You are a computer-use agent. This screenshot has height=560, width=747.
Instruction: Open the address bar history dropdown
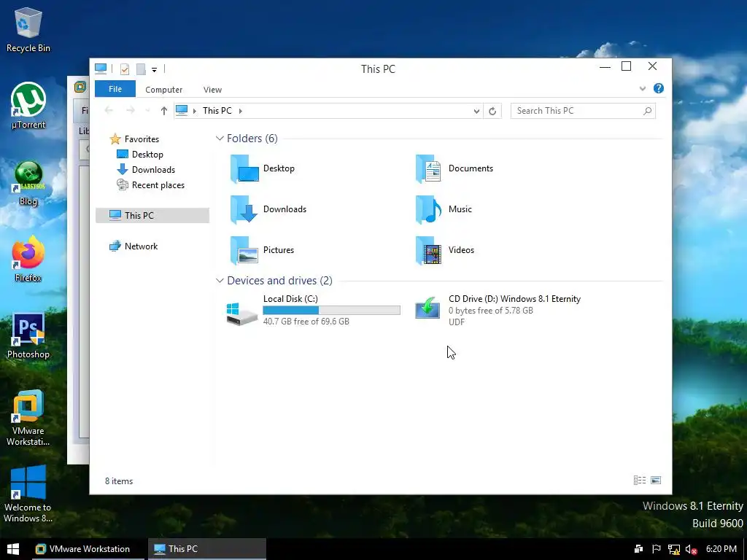coord(476,111)
